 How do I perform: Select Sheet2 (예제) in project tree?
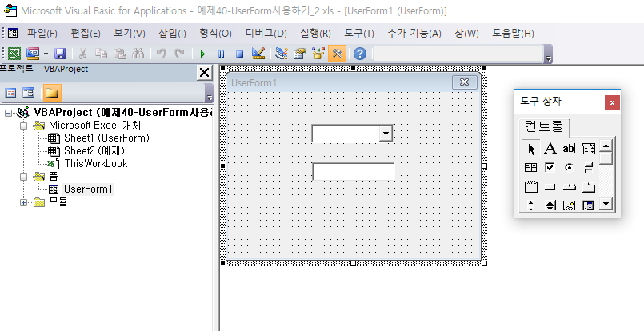(x=94, y=151)
